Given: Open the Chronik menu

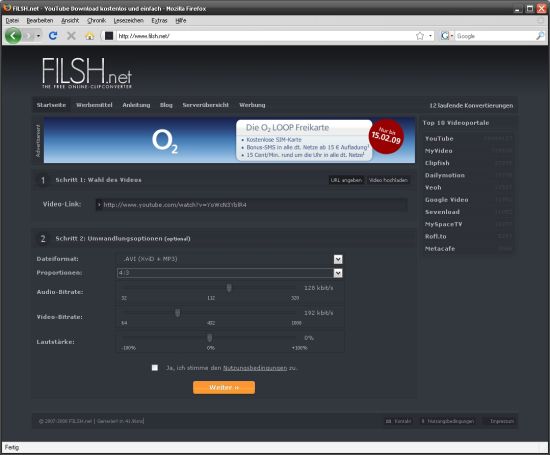Looking at the screenshot, I should pyautogui.click(x=96, y=21).
